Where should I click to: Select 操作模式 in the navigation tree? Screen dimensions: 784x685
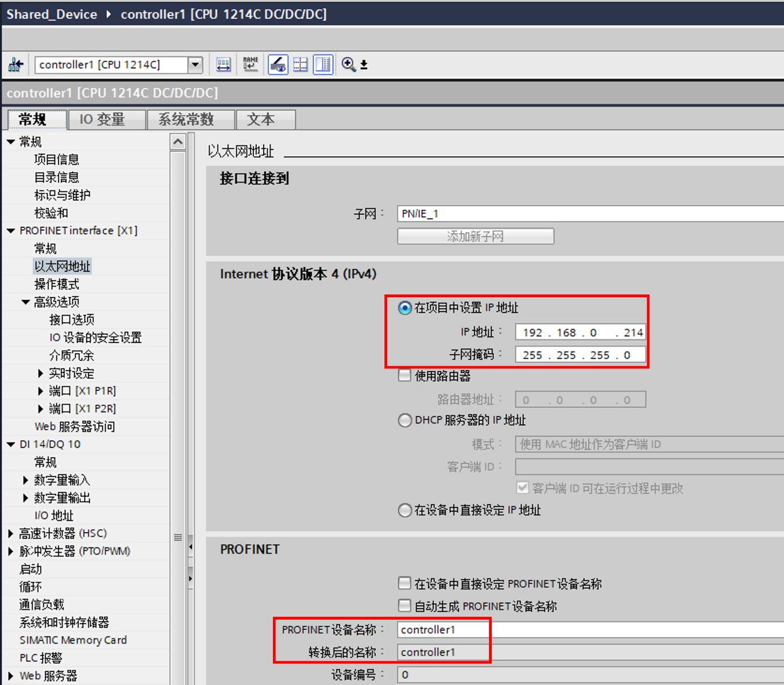[57, 284]
